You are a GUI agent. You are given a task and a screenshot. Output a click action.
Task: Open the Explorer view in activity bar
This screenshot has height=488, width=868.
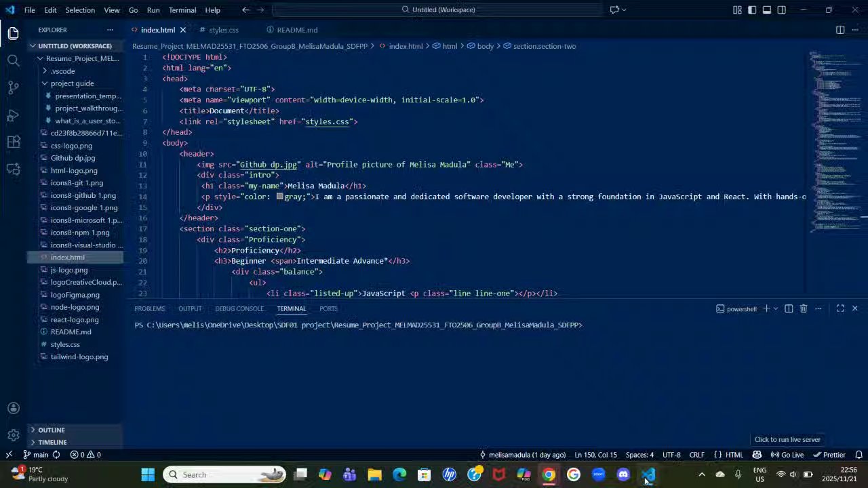point(13,33)
